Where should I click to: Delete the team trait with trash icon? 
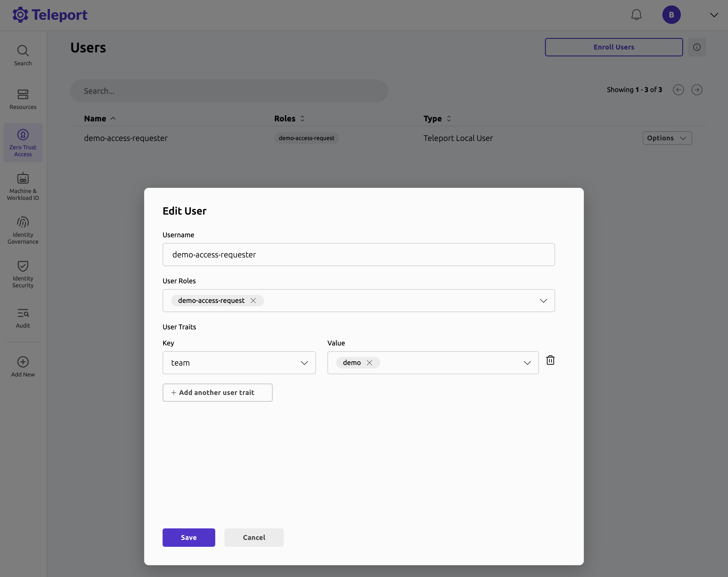click(x=550, y=360)
